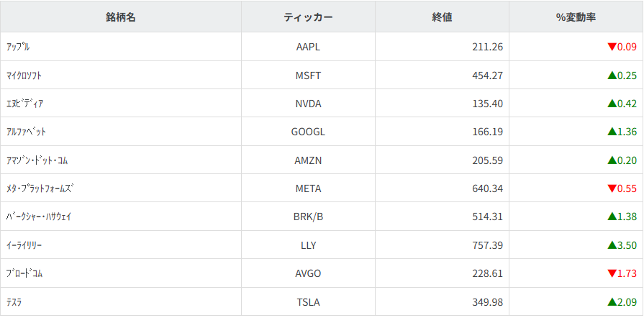
Task: Select the テスラ stock name
Action: point(14,302)
